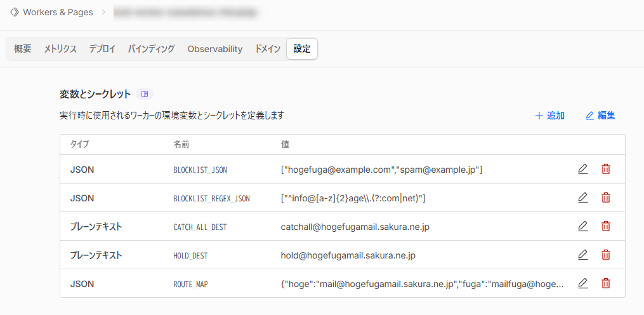The image size is (644, 315).
Task: Select the BLOCKLIST_JSON name cell
Action: point(200,170)
